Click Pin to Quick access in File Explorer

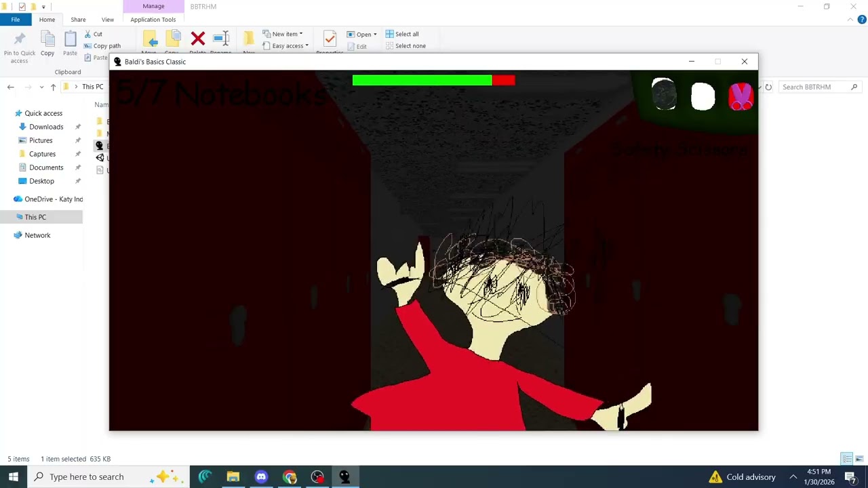(19, 47)
